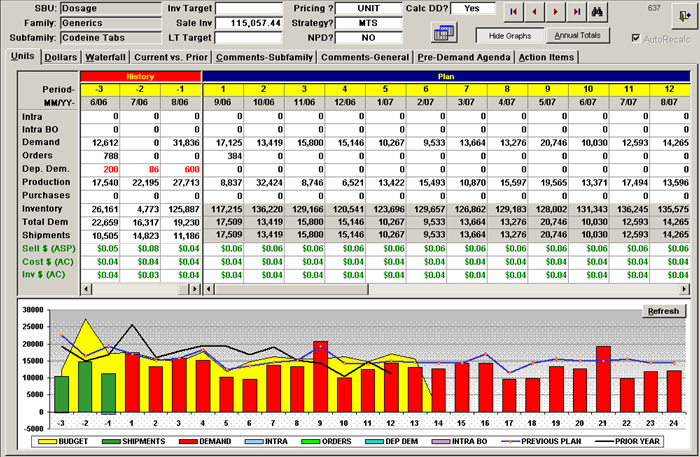Click the DEP DEM legend swatch

click(x=374, y=441)
